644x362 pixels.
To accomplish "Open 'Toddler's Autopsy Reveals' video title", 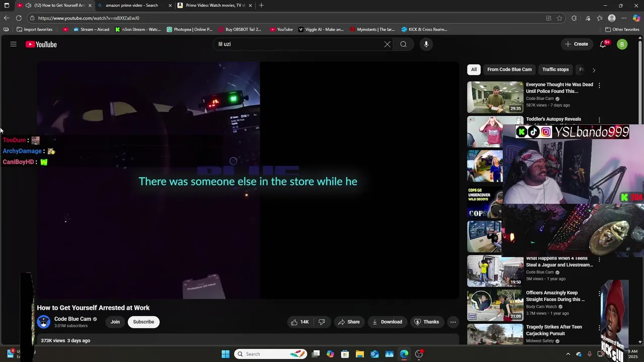I will coord(553,119).
